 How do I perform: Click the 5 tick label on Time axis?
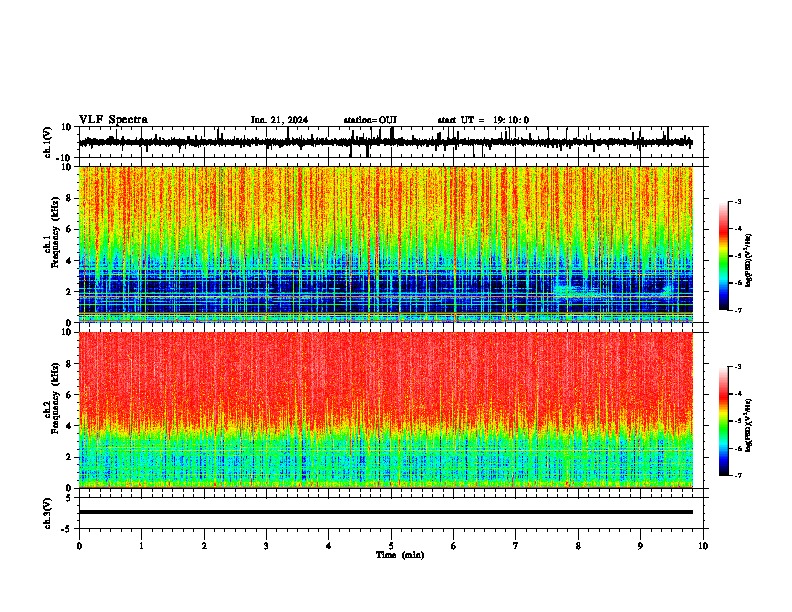[x=391, y=546]
